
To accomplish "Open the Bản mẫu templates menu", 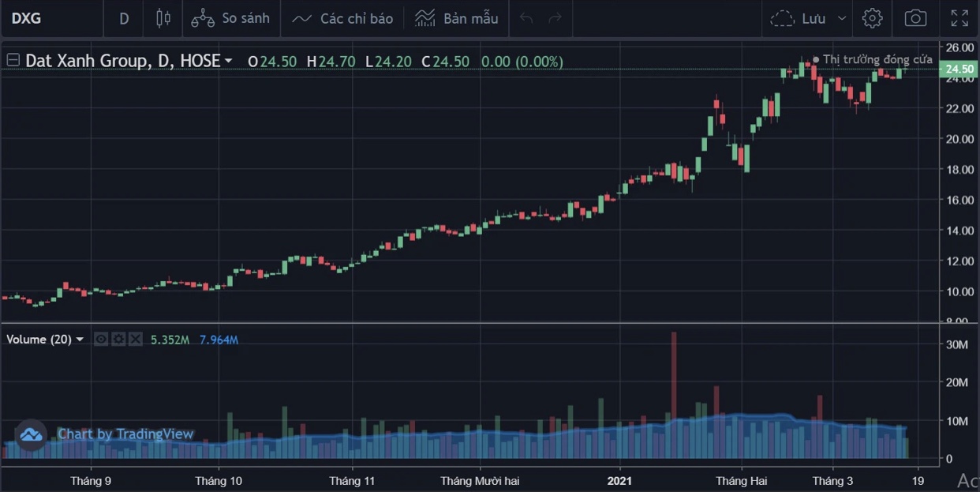I will coord(457,18).
